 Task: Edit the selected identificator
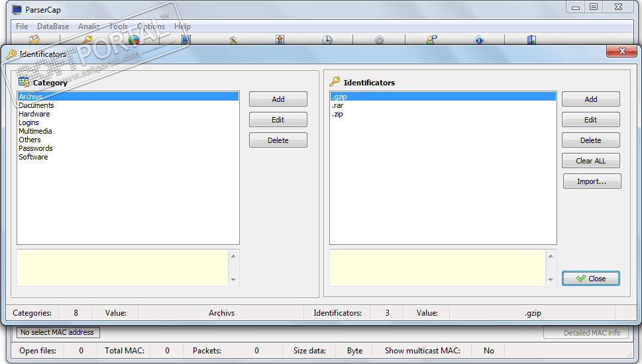point(591,119)
